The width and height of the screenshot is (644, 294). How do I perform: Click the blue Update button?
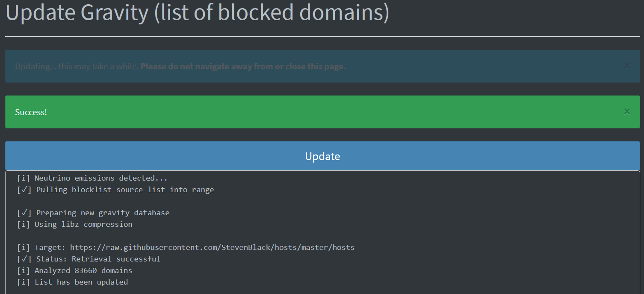[322, 156]
